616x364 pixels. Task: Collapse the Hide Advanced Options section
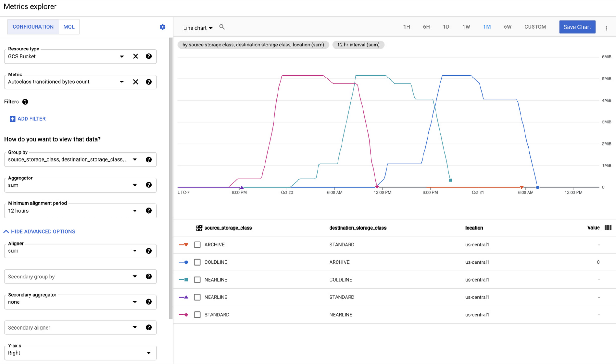pyautogui.click(x=39, y=231)
